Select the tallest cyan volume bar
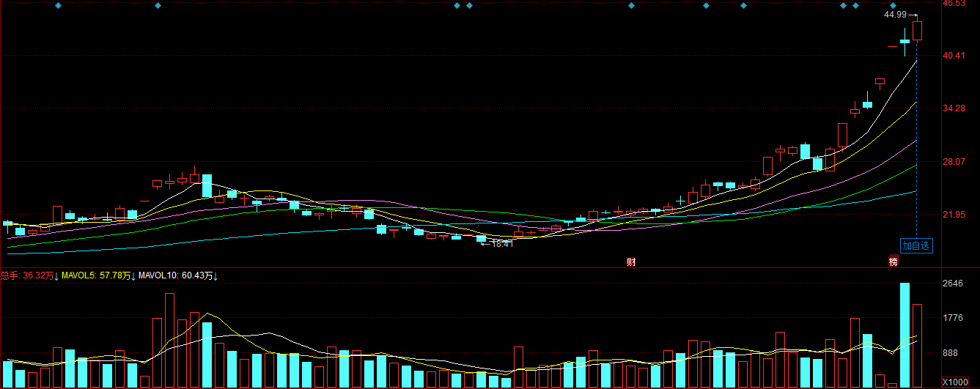 [x=905, y=336]
